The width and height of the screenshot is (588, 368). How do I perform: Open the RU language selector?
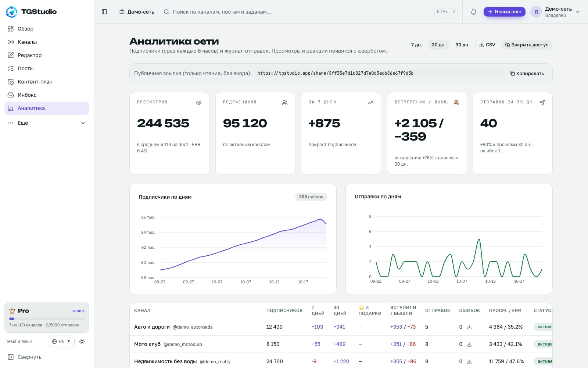click(x=61, y=342)
